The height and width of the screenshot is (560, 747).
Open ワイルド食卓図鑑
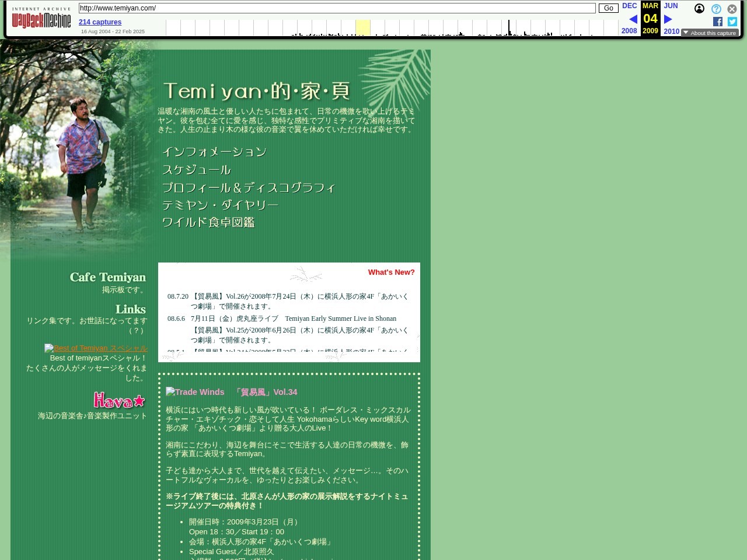coord(208,222)
